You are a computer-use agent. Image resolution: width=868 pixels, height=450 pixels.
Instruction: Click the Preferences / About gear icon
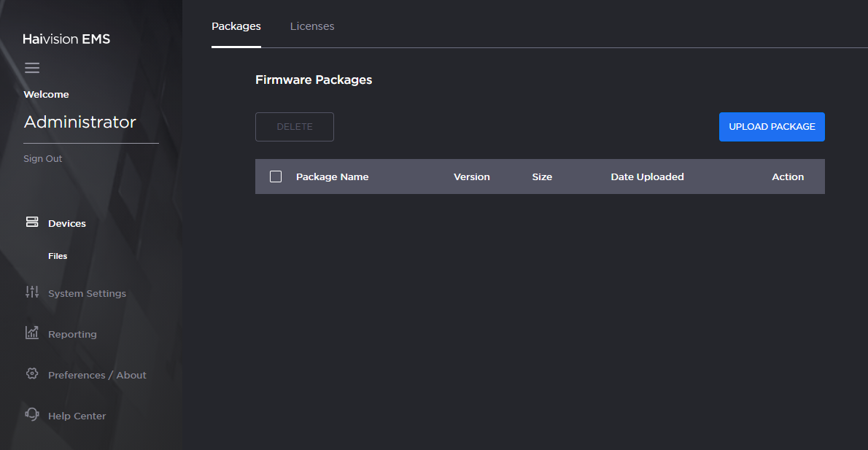32,373
